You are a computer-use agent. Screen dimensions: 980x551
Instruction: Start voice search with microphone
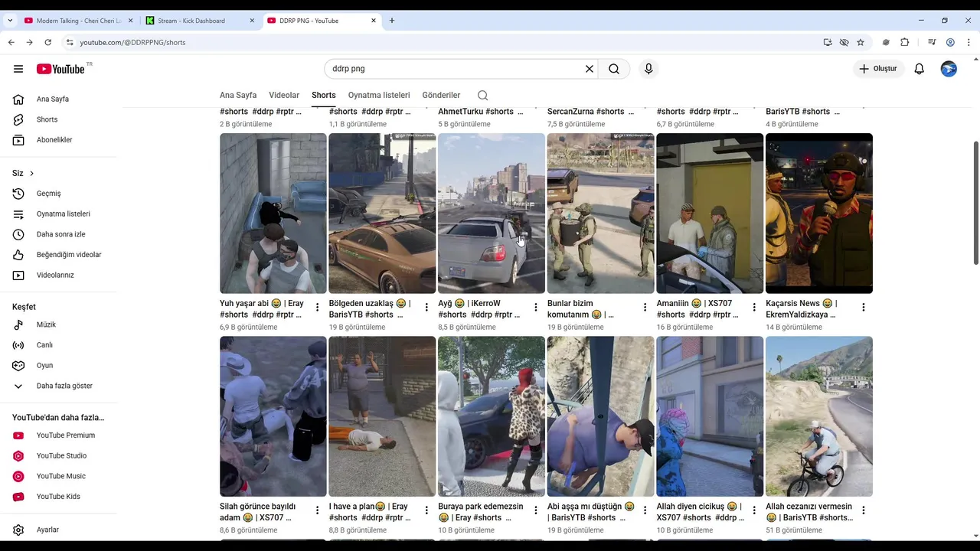pyautogui.click(x=648, y=69)
